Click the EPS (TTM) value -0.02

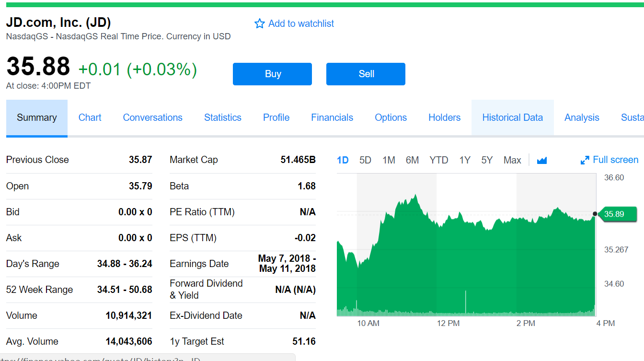tap(305, 238)
